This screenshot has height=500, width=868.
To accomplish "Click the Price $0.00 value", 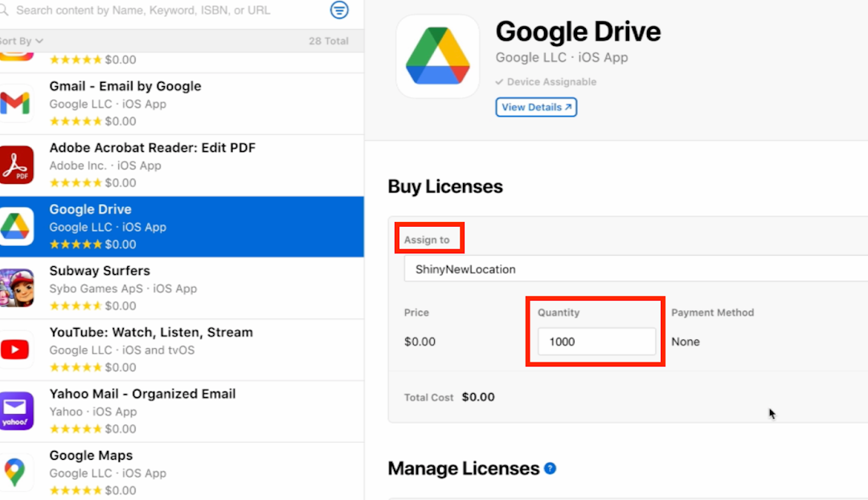I will 420,342.
